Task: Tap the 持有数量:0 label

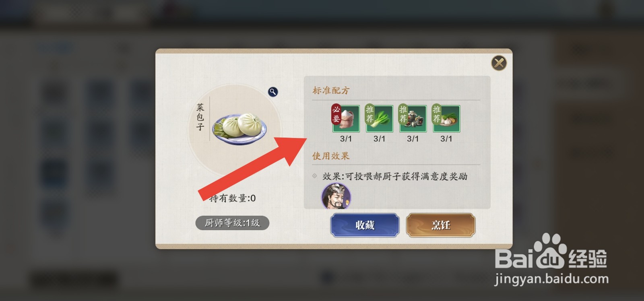Action: [232, 198]
